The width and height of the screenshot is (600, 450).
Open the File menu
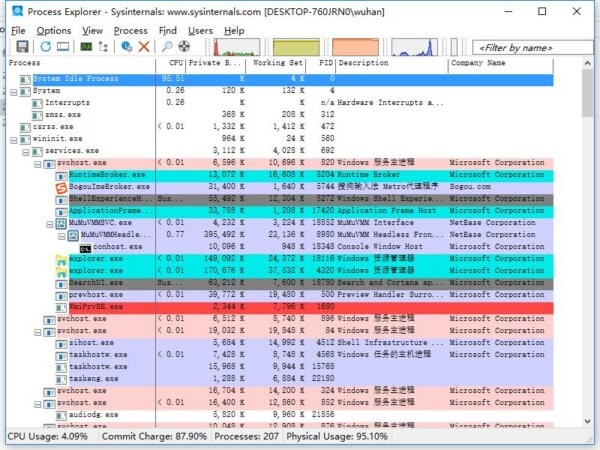pyautogui.click(x=18, y=31)
